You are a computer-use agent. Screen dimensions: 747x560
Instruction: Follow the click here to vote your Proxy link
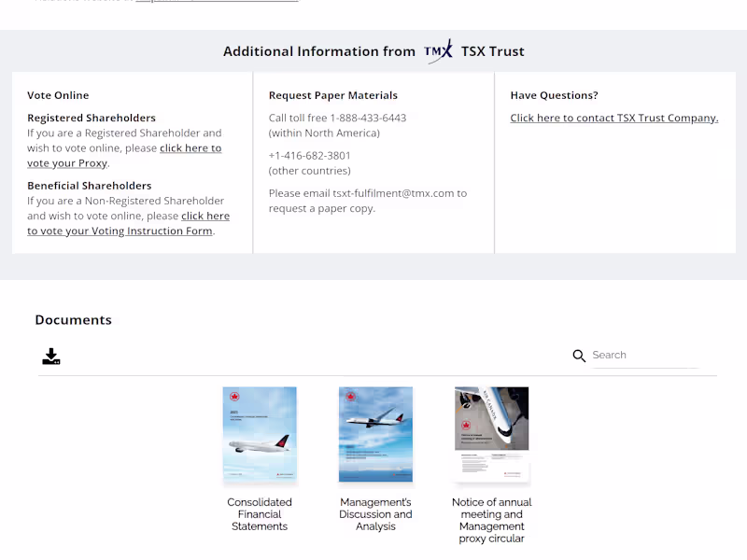click(190, 148)
